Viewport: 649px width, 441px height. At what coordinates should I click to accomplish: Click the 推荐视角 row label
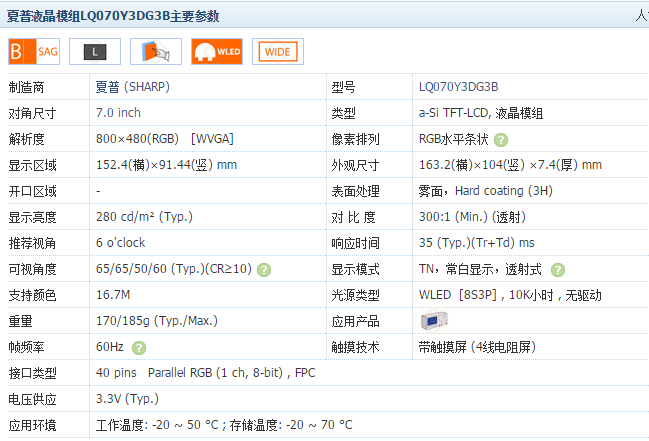32,243
